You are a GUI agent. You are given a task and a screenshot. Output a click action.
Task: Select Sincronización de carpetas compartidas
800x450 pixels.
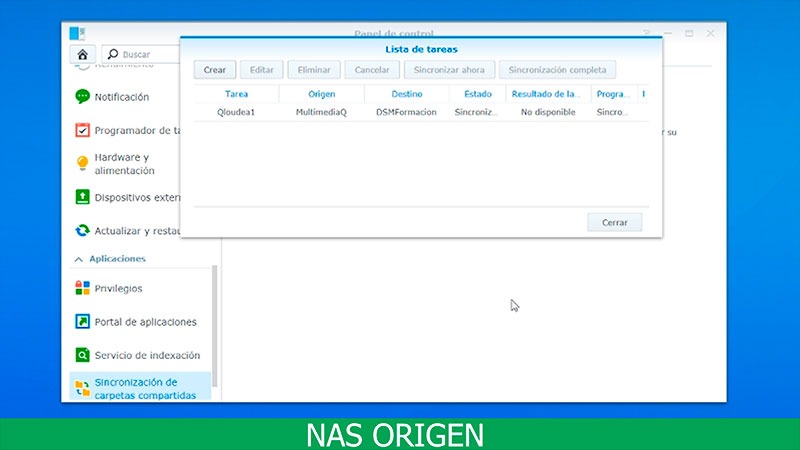coord(140,387)
